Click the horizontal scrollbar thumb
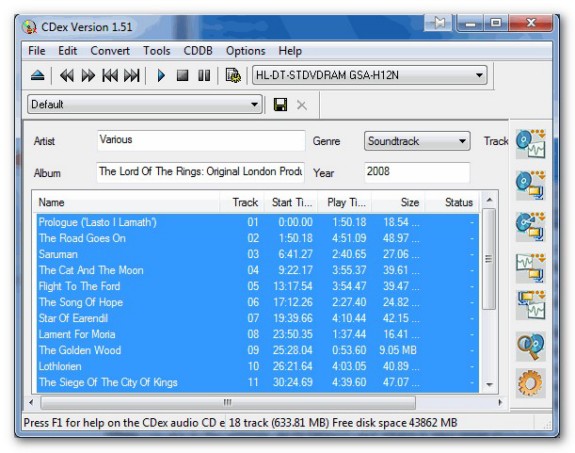Image resolution: width=575 pixels, height=453 pixels. (228, 402)
